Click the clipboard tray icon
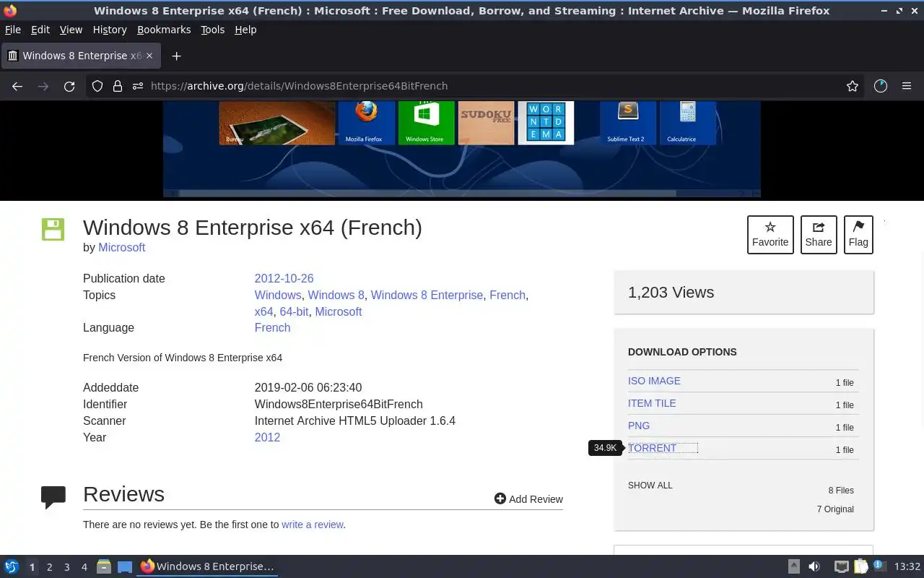This screenshot has width=924, height=578. point(860,567)
